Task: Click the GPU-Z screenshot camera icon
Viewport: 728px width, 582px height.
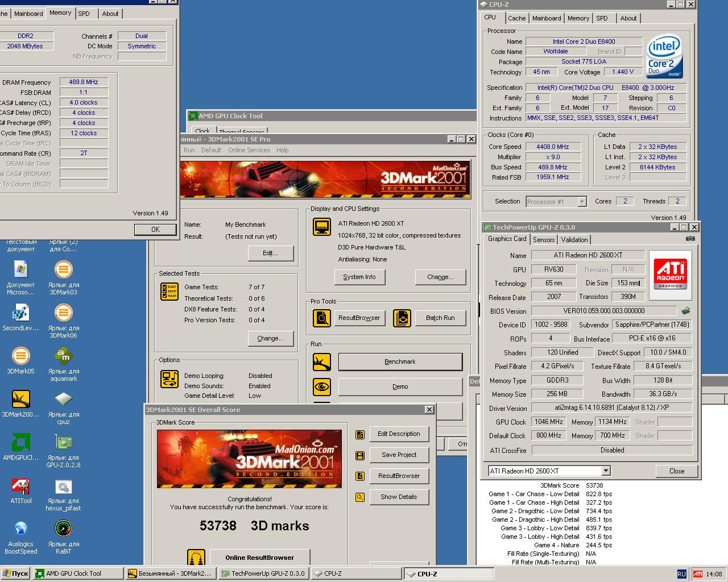Action: [x=690, y=239]
